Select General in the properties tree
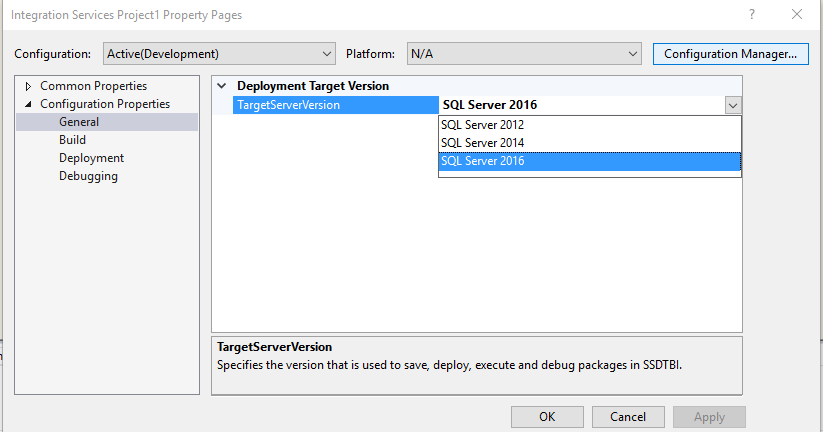This screenshot has height=432, width=823. pos(79,122)
